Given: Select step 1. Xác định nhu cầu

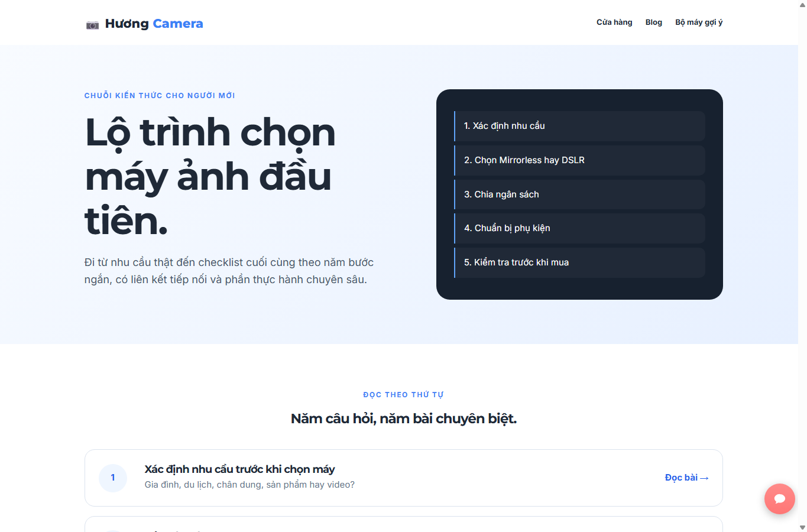Looking at the screenshot, I should (579, 126).
